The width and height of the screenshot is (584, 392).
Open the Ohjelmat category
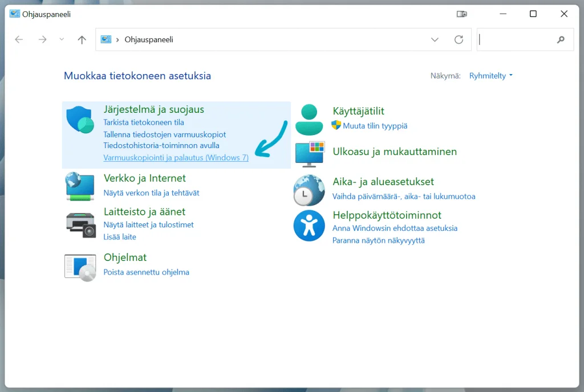click(x=125, y=258)
